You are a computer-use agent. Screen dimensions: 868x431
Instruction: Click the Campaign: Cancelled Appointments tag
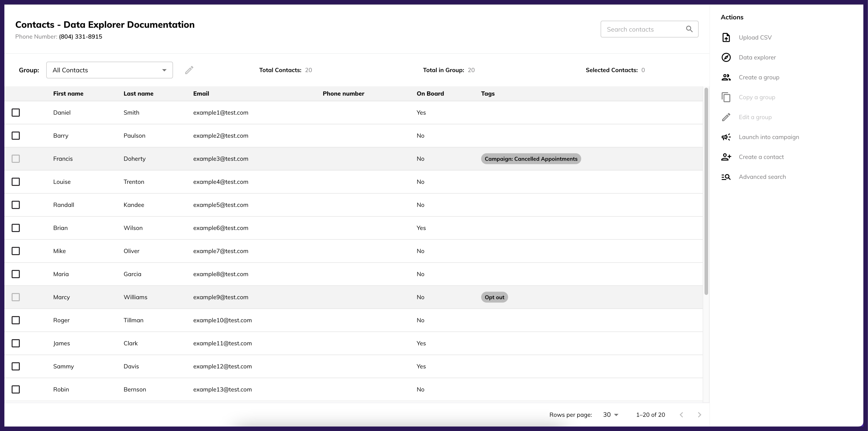(x=531, y=159)
